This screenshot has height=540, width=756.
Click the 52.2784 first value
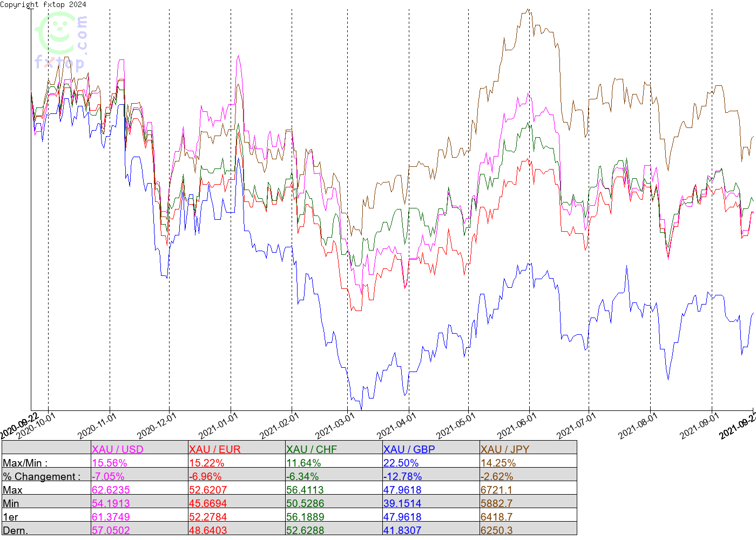point(208,517)
